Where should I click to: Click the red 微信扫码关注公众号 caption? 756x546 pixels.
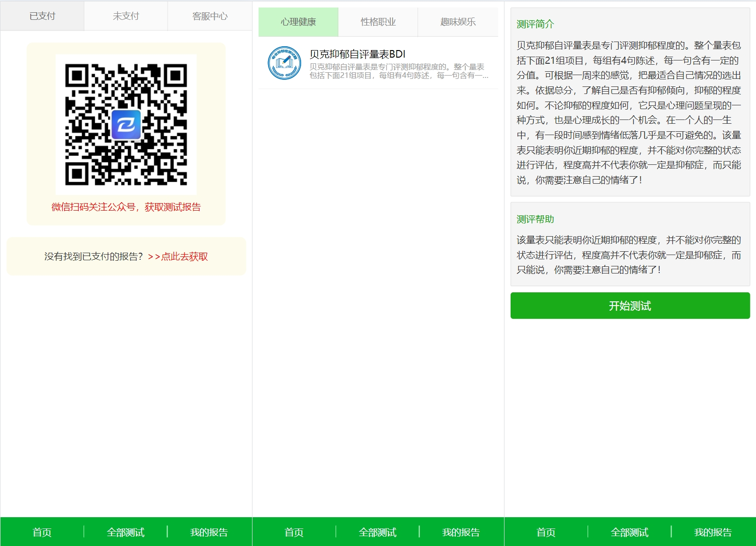[126, 207]
